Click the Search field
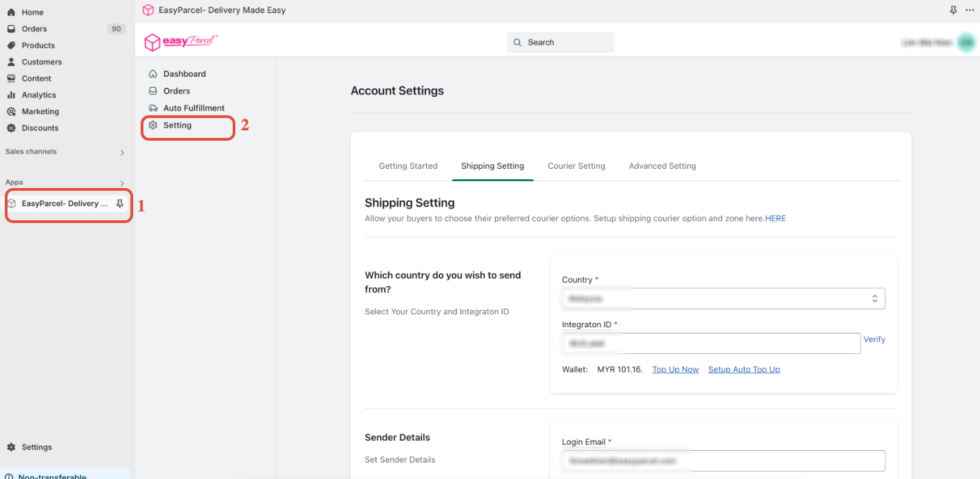This screenshot has height=479, width=980. coord(561,43)
